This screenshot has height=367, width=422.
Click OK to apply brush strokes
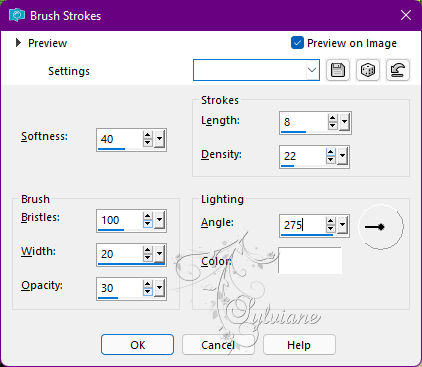coord(137,345)
